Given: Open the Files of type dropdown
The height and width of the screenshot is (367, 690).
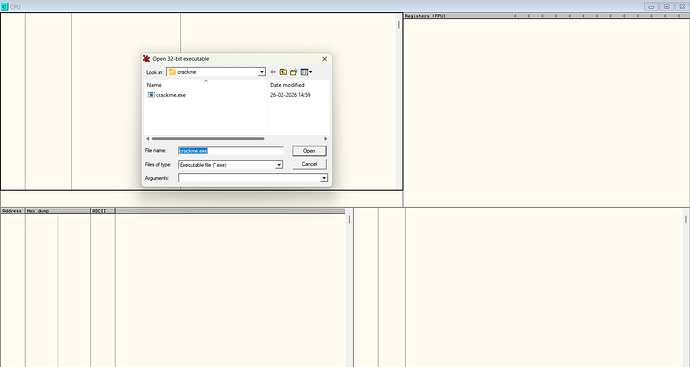Looking at the screenshot, I should [x=279, y=165].
